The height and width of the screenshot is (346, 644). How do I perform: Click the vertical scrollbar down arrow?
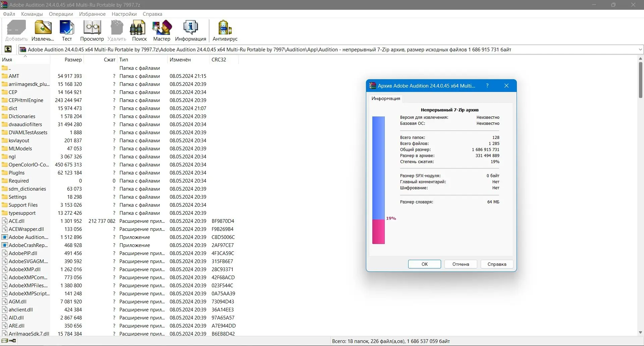click(x=640, y=333)
